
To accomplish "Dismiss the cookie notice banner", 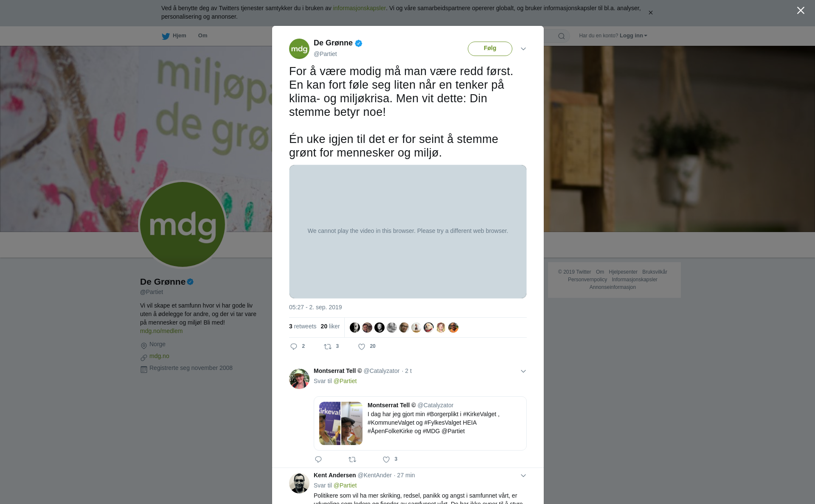I will pos(650,13).
